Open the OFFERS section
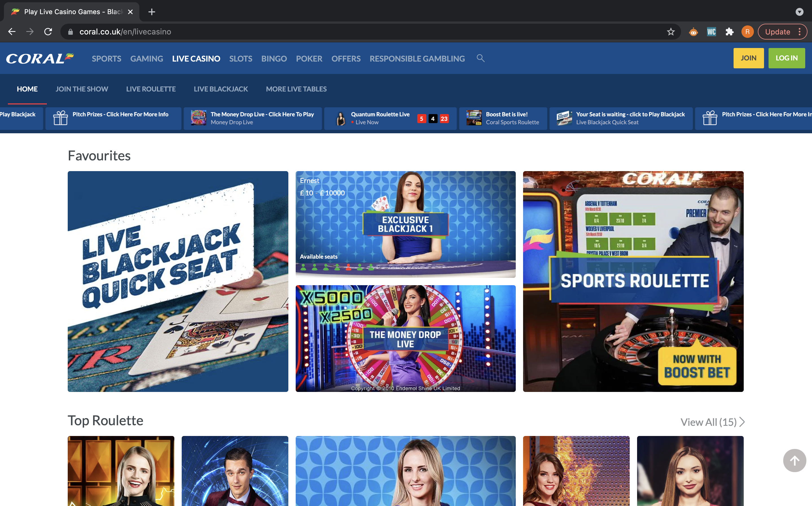 coord(346,58)
